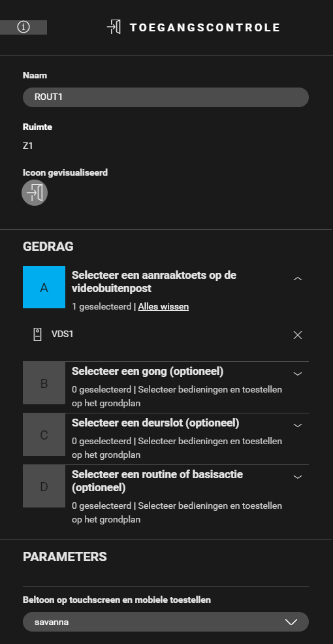
Task: Click the Naam field containing ROUT1
Action: pos(166,97)
